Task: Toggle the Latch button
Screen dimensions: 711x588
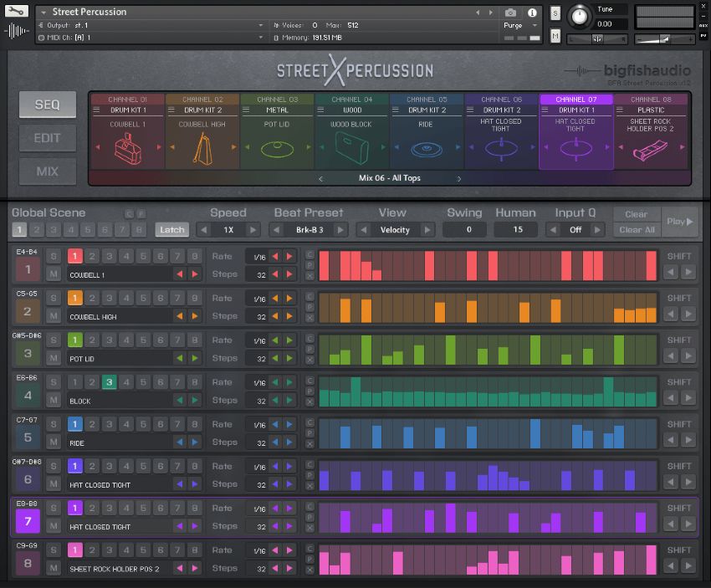Action: 171,229
